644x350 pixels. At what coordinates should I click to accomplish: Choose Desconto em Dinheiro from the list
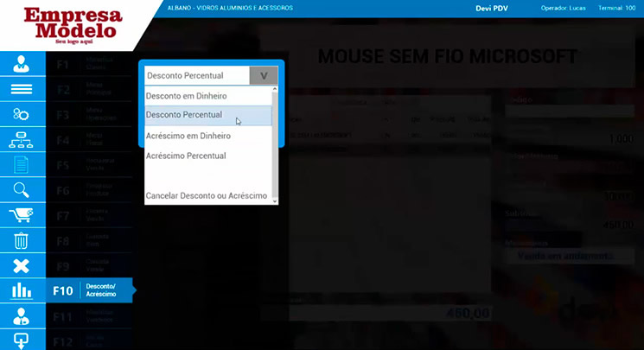coord(208,96)
